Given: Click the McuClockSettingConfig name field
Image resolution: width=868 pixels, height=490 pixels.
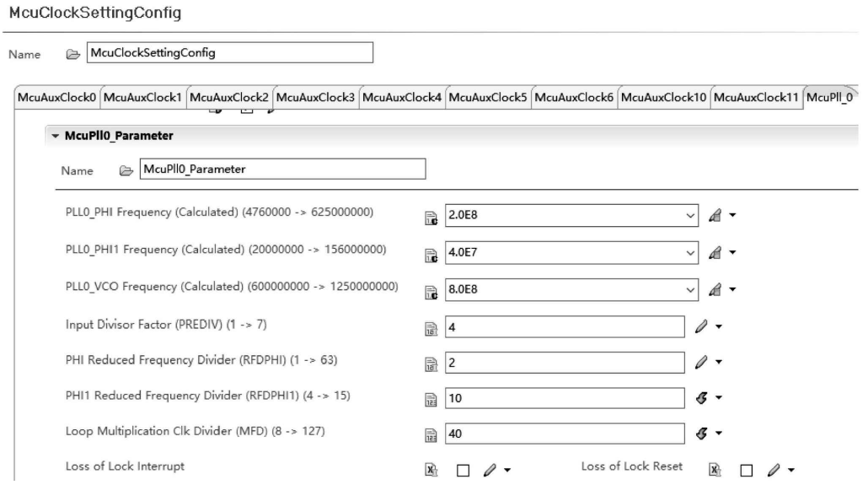Looking at the screenshot, I should (x=230, y=52).
